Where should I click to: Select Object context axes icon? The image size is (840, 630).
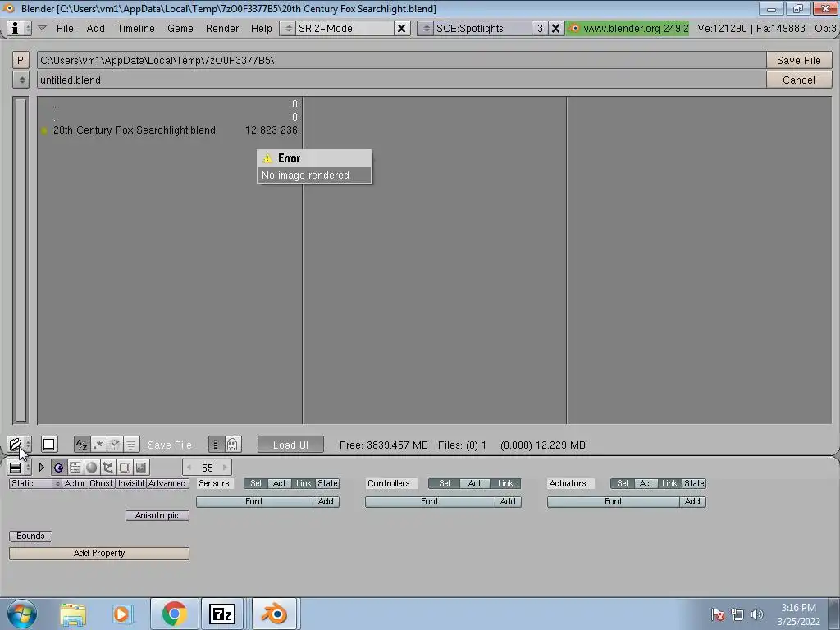point(107,468)
